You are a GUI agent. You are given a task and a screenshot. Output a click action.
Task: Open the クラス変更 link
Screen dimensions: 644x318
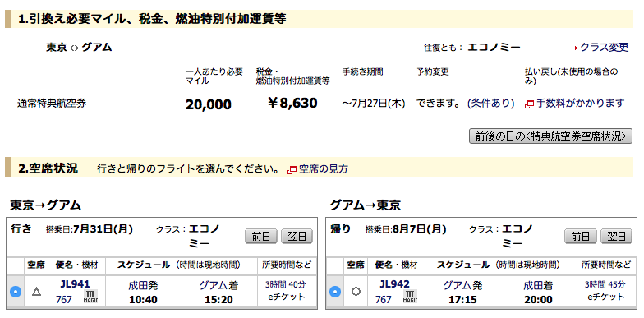tap(605, 48)
